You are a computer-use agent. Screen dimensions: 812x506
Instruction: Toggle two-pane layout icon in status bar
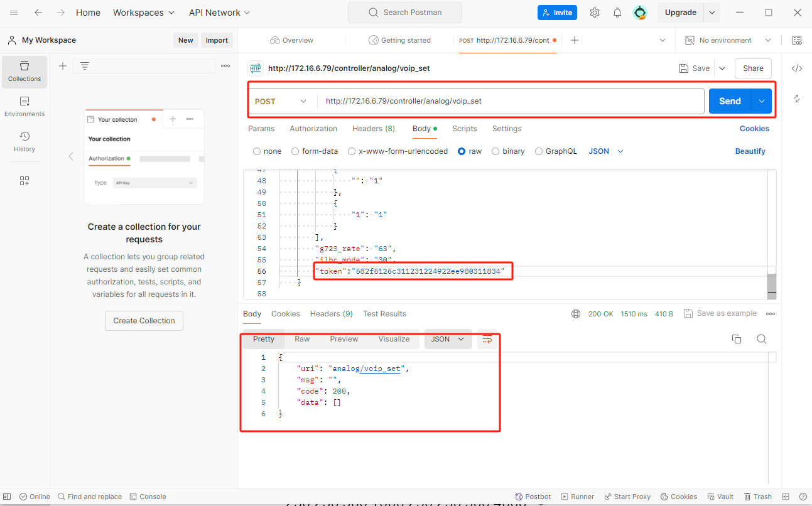[786, 497]
